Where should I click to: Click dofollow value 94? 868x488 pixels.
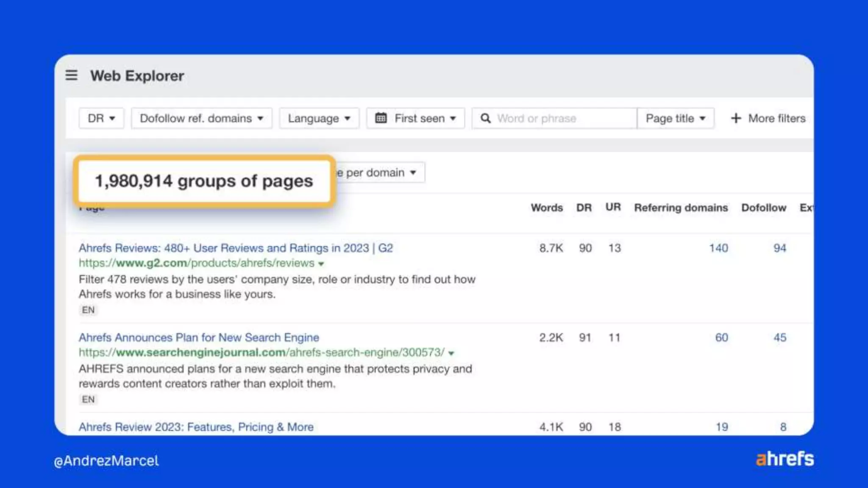click(x=780, y=248)
